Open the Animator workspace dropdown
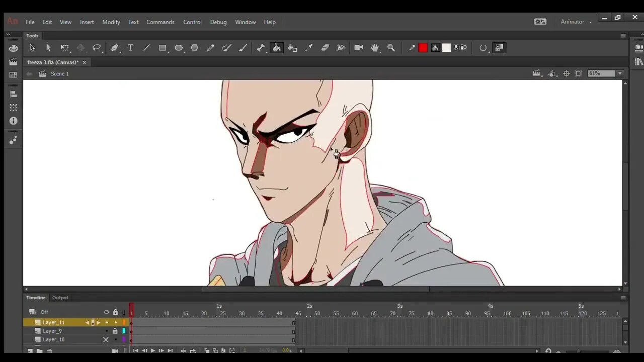 pos(576,22)
